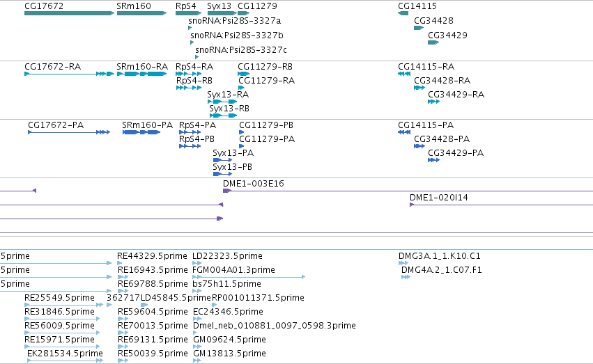Select protein CG14115-PA

pos(426,125)
